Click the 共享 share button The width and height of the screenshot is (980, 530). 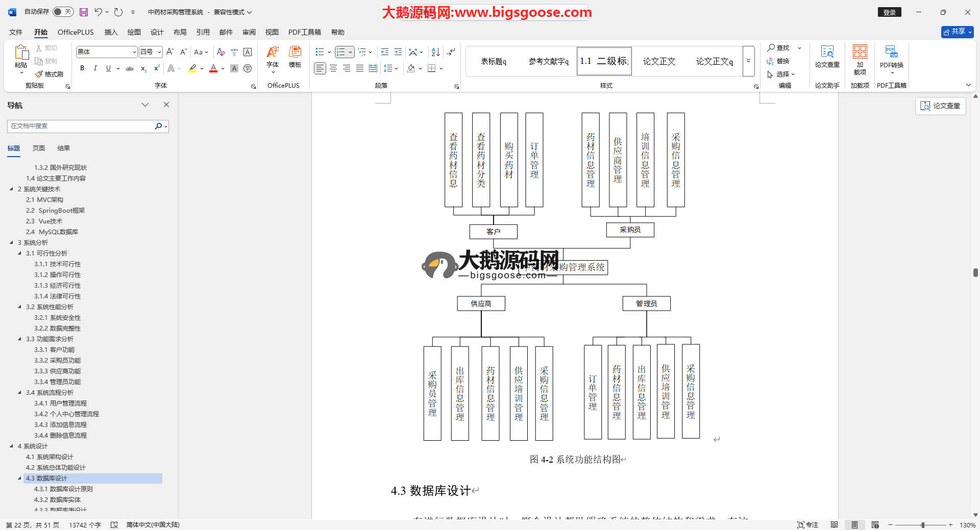click(x=957, y=32)
